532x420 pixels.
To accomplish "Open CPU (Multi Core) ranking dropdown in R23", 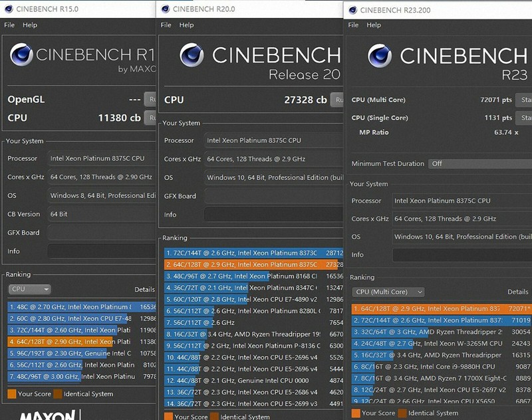I will coord(388,292).
